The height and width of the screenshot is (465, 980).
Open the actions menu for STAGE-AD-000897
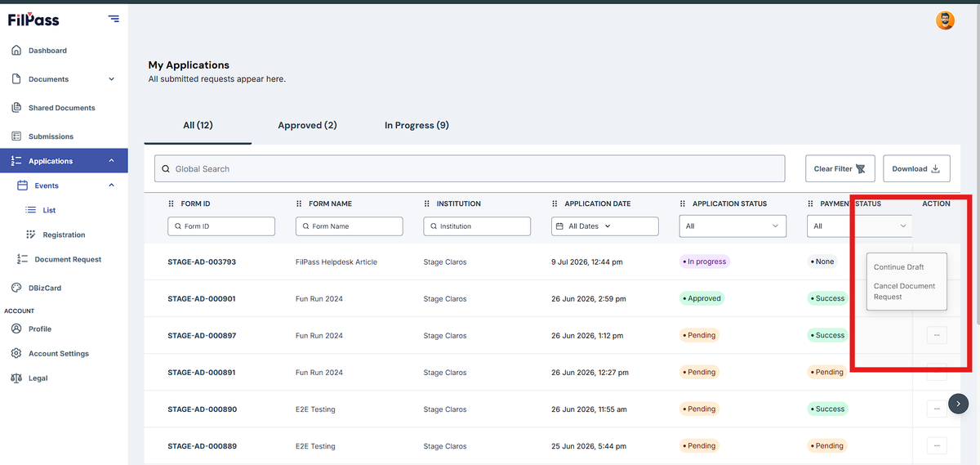point(937,335)
